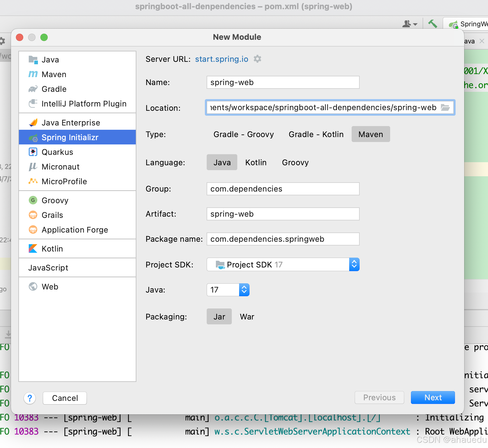
Task: Select the Kotlin module category label
Action: click(x=52, y=249)
